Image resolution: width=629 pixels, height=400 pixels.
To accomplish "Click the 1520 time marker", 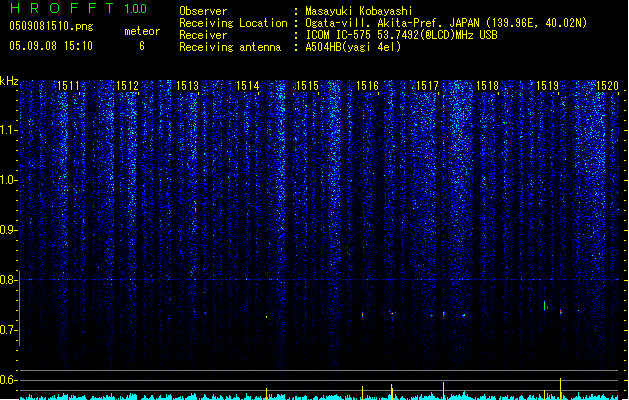I will (x=607, y=86).
